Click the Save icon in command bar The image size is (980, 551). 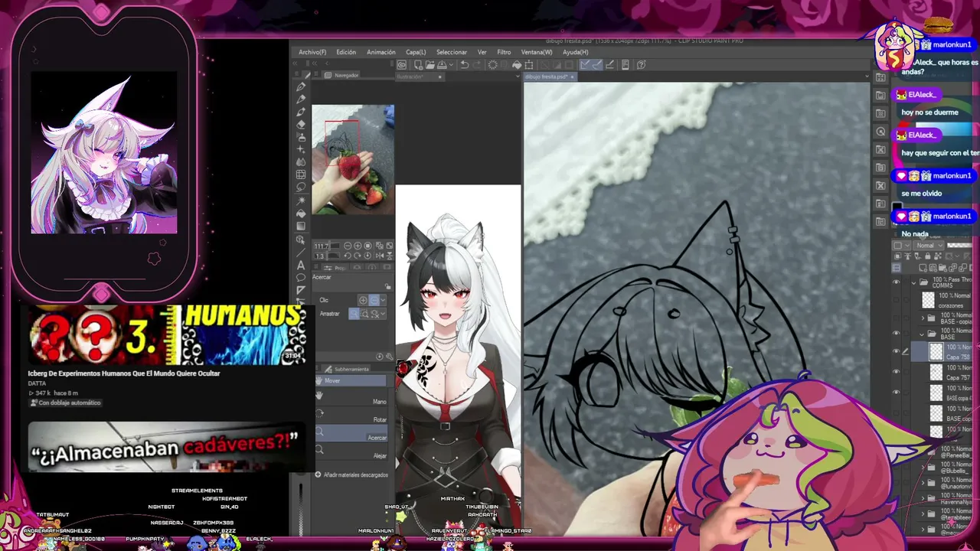(x=442, y=65)
